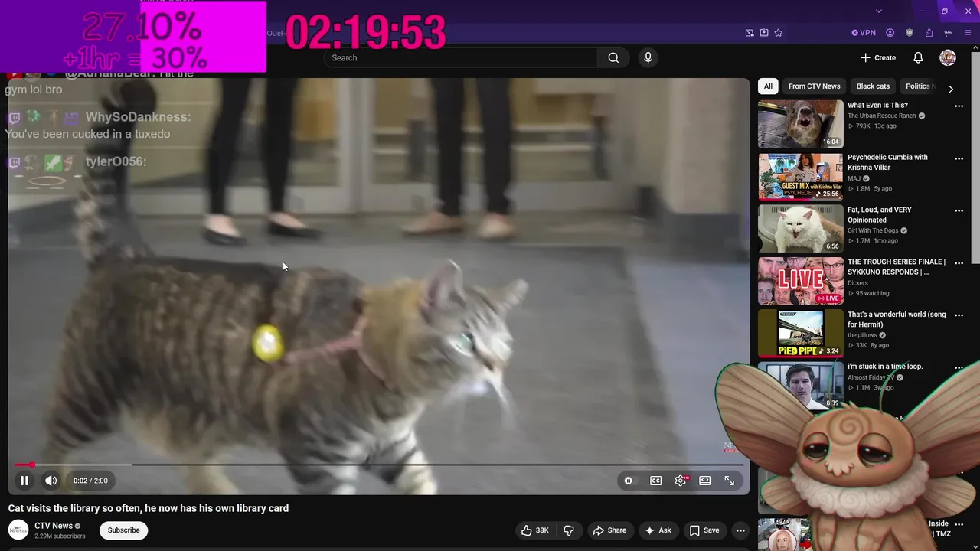Image resolution: width=980 pixels, height=551 pixels.
Task: Open Psychedelic Cumbia with Krishna Villar thumbnail
Action: pos(800,176)
